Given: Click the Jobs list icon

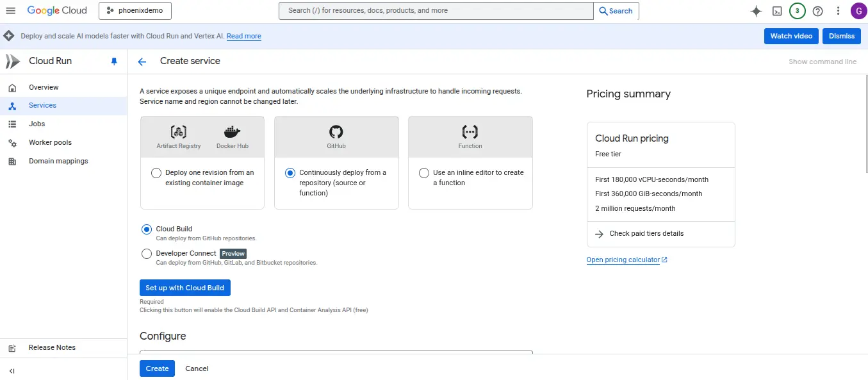Looking at the screenshot, I should [x=12, y=124].
